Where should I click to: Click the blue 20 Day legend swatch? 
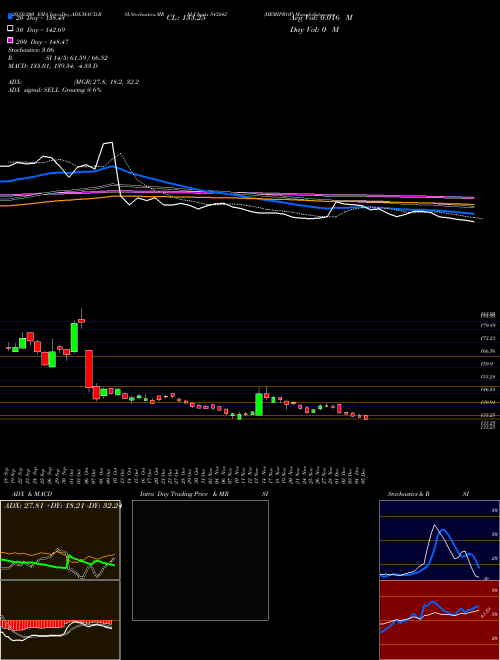coord(11,17)
